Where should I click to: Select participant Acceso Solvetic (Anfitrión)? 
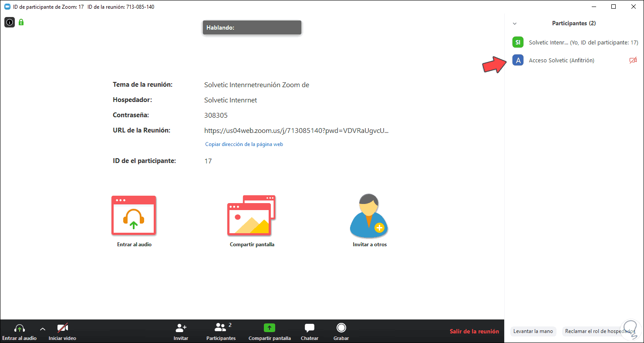(574, 60)
